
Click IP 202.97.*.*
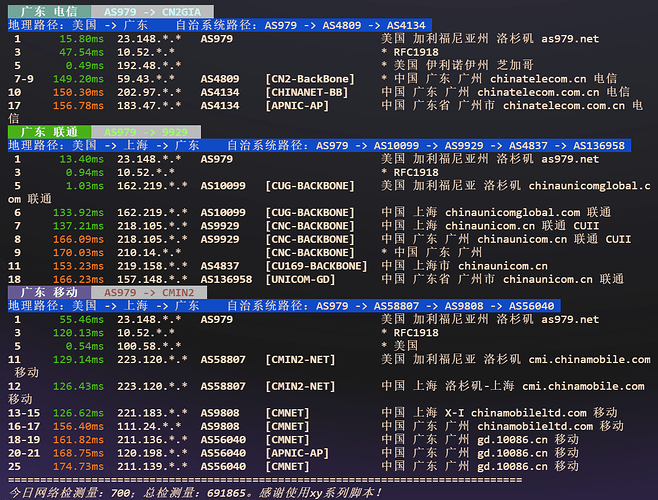[149, 92]
